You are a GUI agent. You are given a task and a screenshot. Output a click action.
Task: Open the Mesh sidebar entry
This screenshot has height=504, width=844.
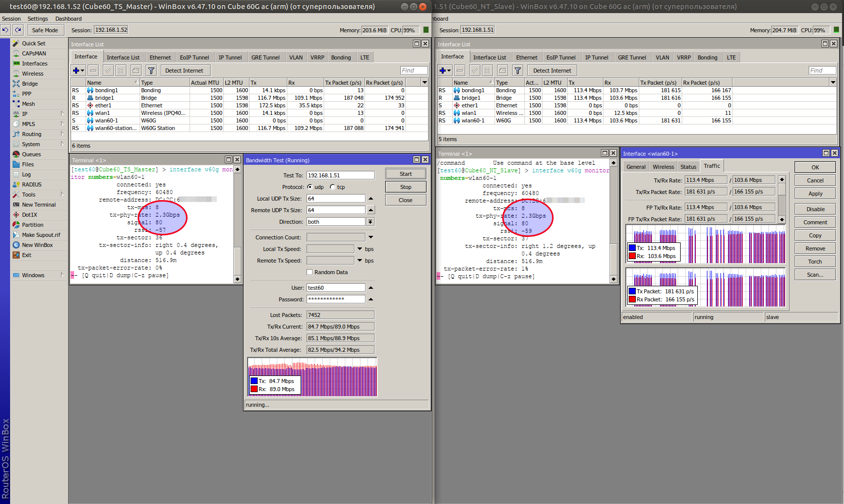28,104
